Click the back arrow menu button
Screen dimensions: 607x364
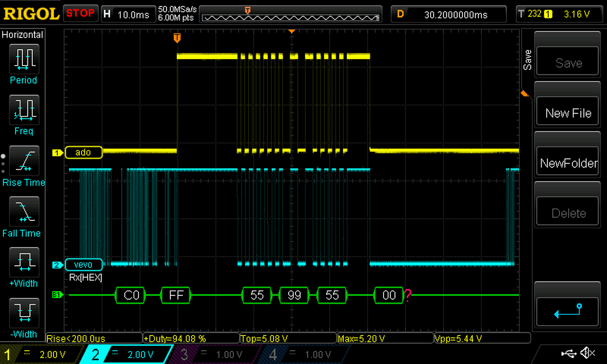click(567, 311)
